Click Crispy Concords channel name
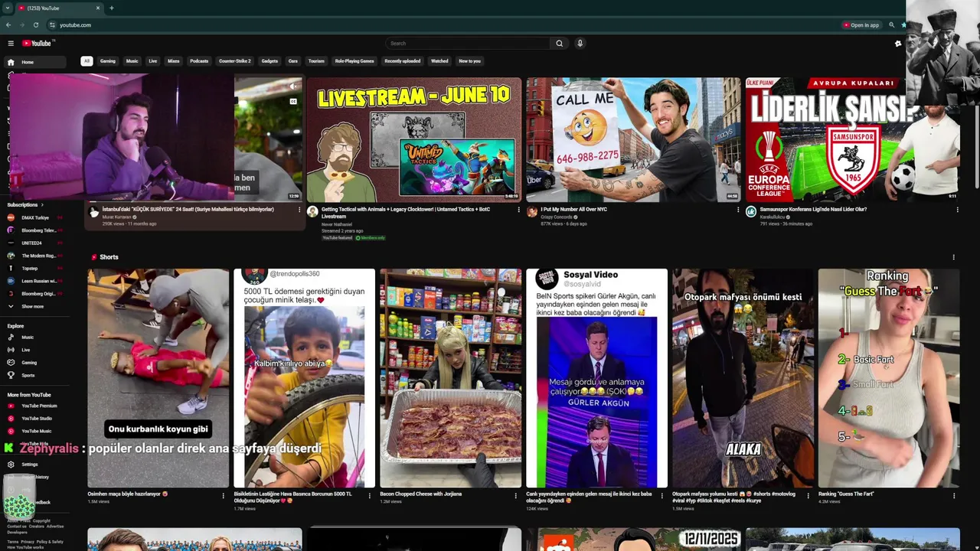980x551 pixels. tap(557, 217)
